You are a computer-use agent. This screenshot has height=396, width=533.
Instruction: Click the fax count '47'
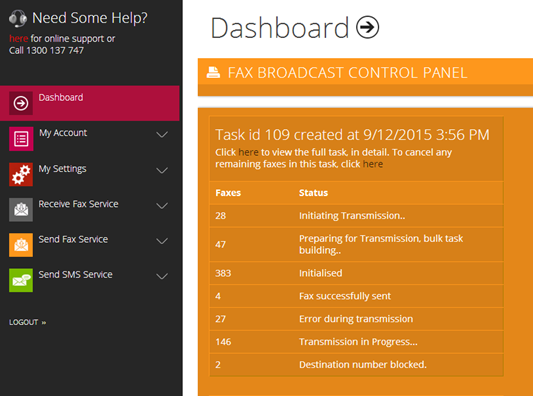tap(221, 244)
